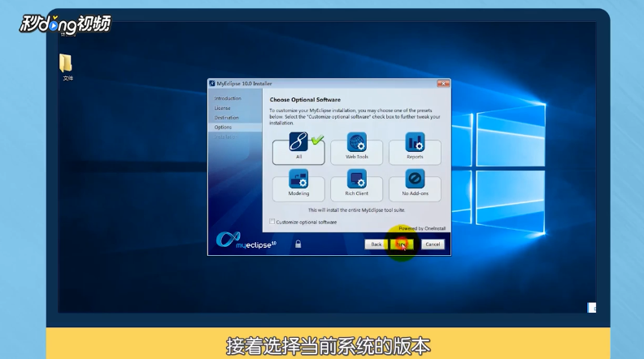Click the MyEclipse installer title bar icon
The width and height of the screenshot is (644, 359).
pos(212,84)
